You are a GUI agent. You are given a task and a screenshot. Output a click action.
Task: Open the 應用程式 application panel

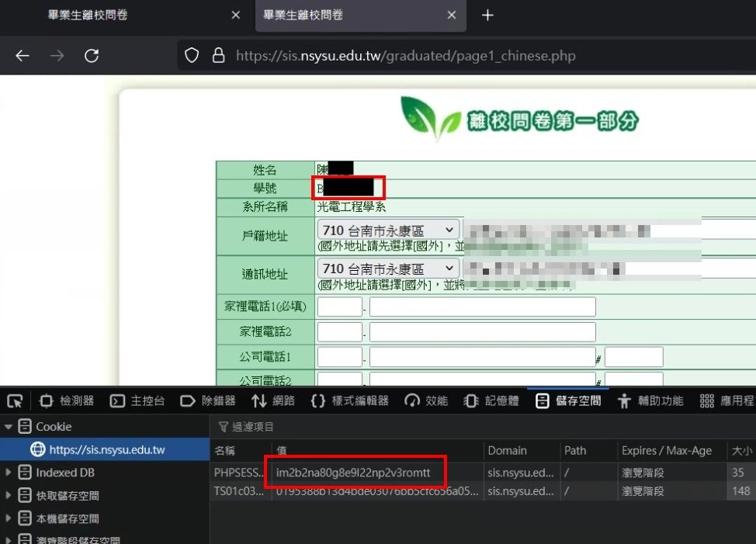727,401
